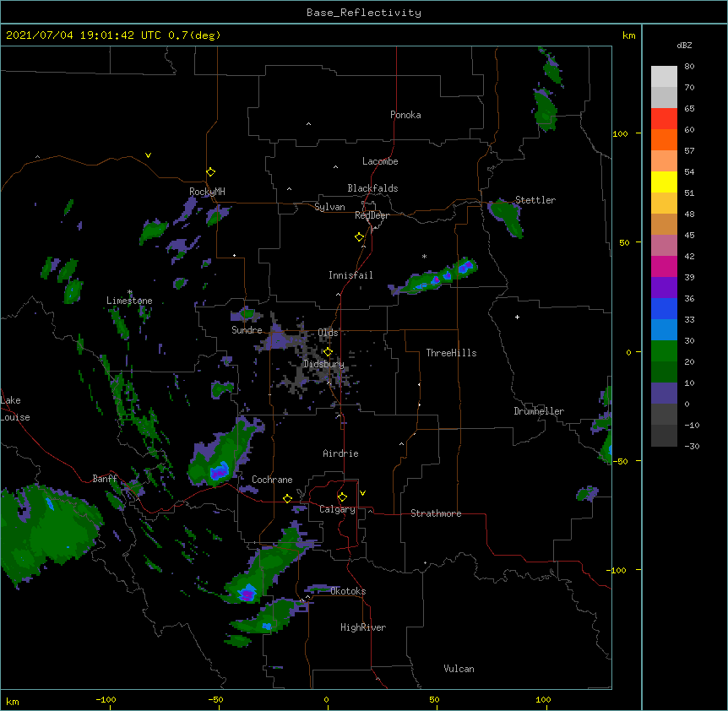The height and width of the screenshot is (711, 728).
Task: Click the Sundre label
Action: coord(247,330)
